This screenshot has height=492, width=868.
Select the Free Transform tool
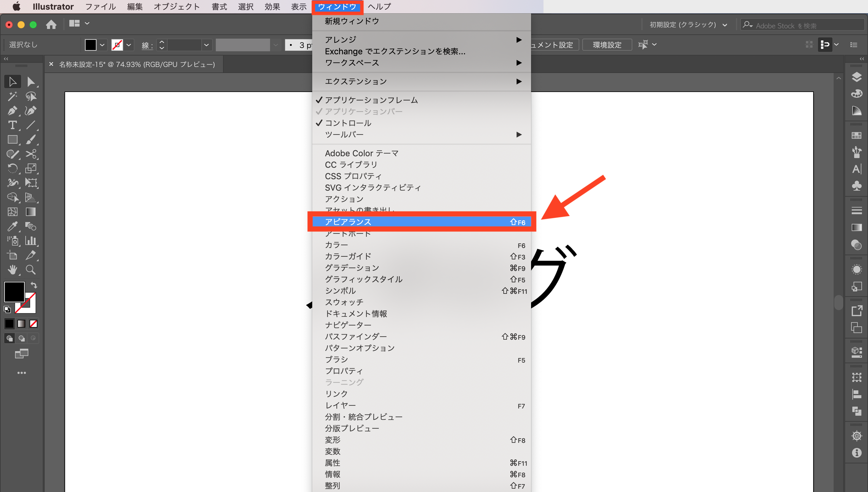(31, 183)
